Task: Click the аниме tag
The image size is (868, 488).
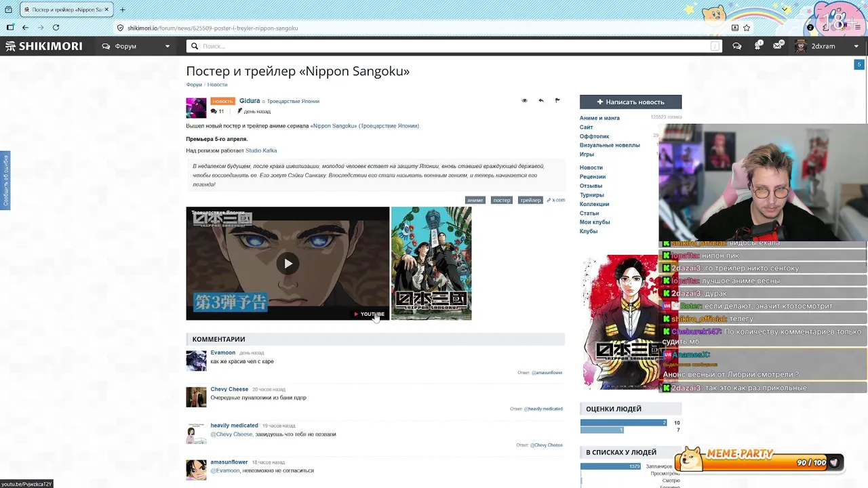Action: pyautogui.click(x=475, y=200)
